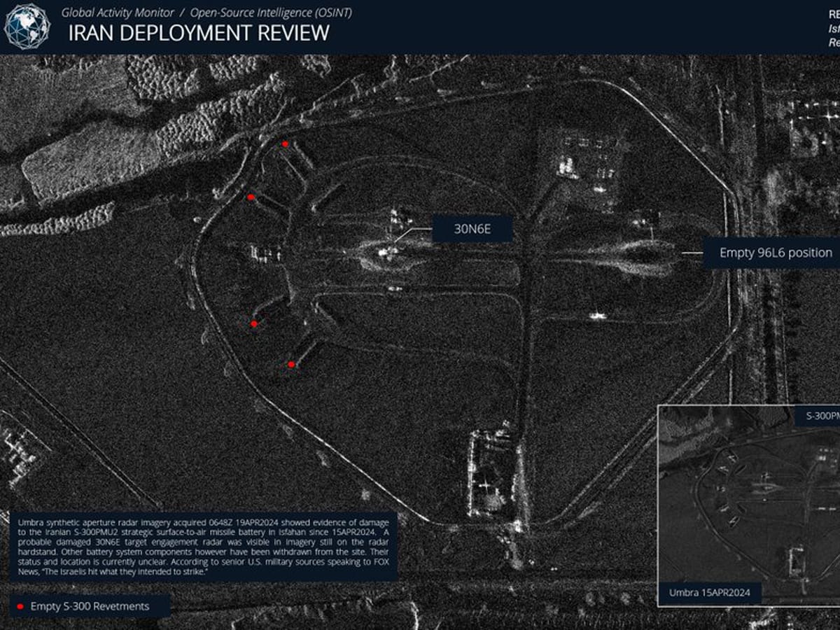
Task: Click the Empty S-300 Revetments legend text
Action: click(90, 607)
